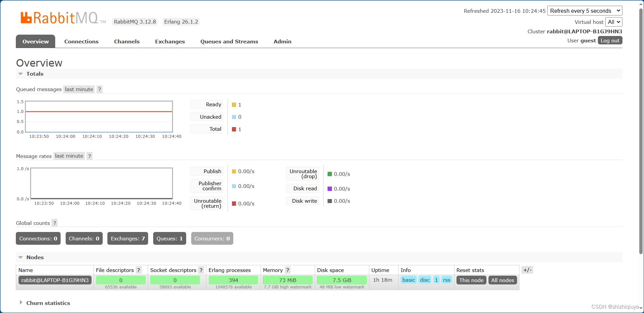Click the Publish yellow color swatch
This screenshot has height=313, width=644.
pos(234,171)
